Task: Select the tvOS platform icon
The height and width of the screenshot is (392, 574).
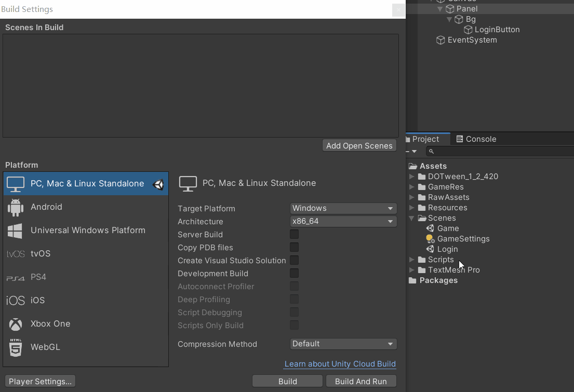Action: pyautogui.click(x=16, y=254)
